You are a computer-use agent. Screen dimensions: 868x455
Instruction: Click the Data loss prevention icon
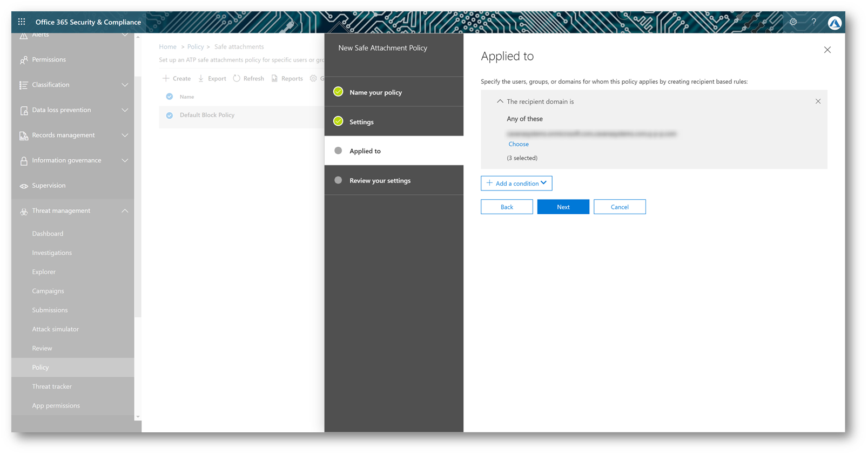(x=24, y=110)
